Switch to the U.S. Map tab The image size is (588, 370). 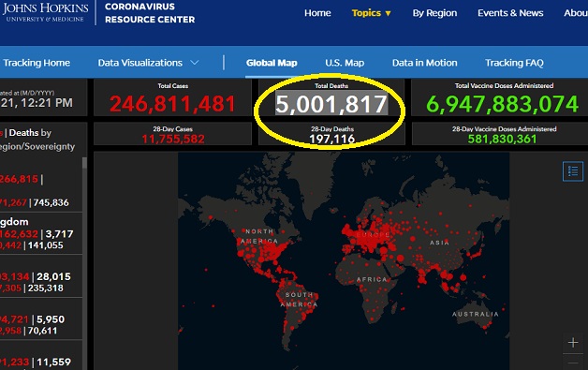point(345,63)
